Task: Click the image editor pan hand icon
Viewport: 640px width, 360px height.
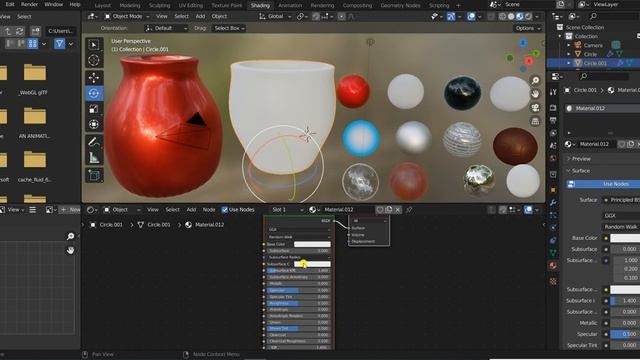Action: coord(70,250)
